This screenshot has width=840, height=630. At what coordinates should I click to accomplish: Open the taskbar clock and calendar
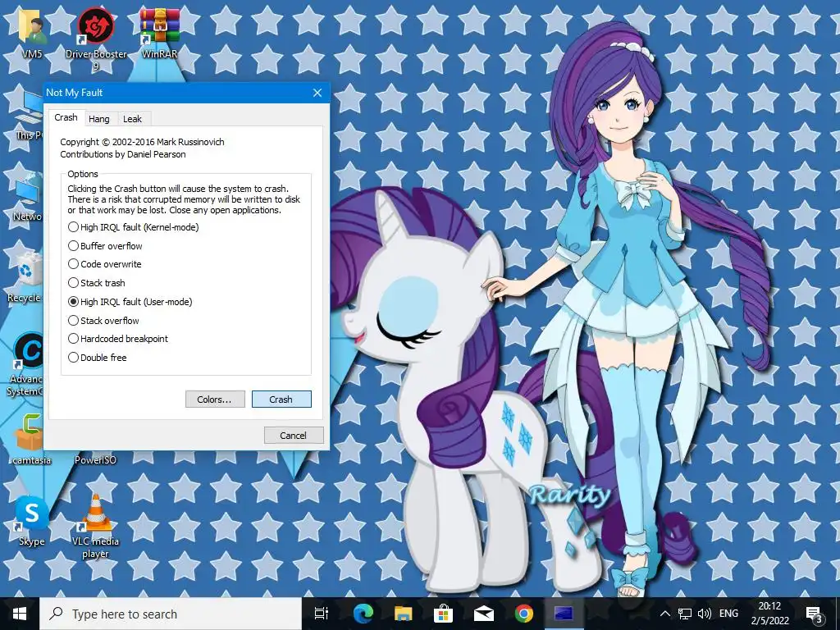click(x=769, y=614)
